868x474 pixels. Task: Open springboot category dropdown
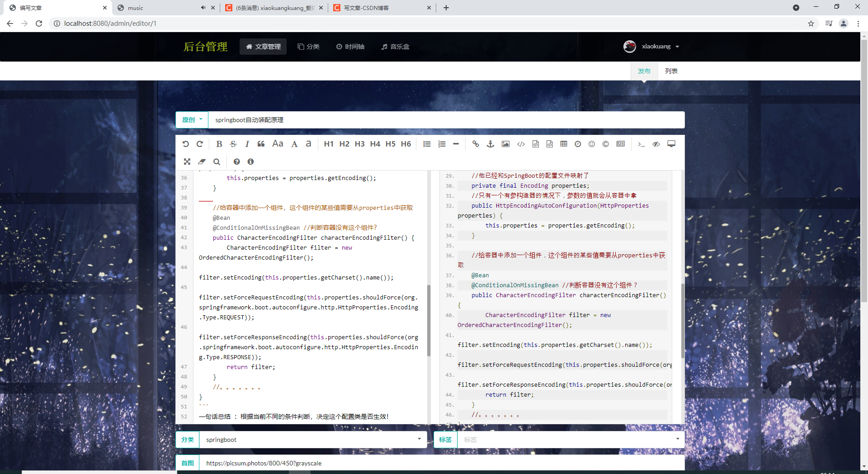tap(313, 440)
